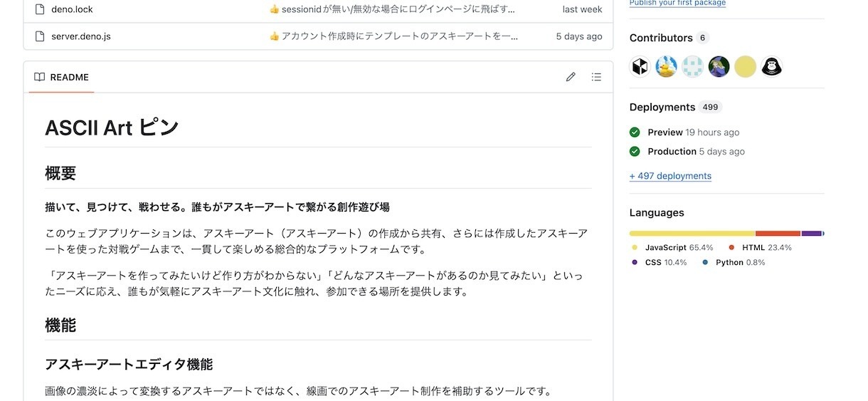Click the 機能 heading
Image resolution: width=868 pixels, height=401 pixels.
pos(60,326)
